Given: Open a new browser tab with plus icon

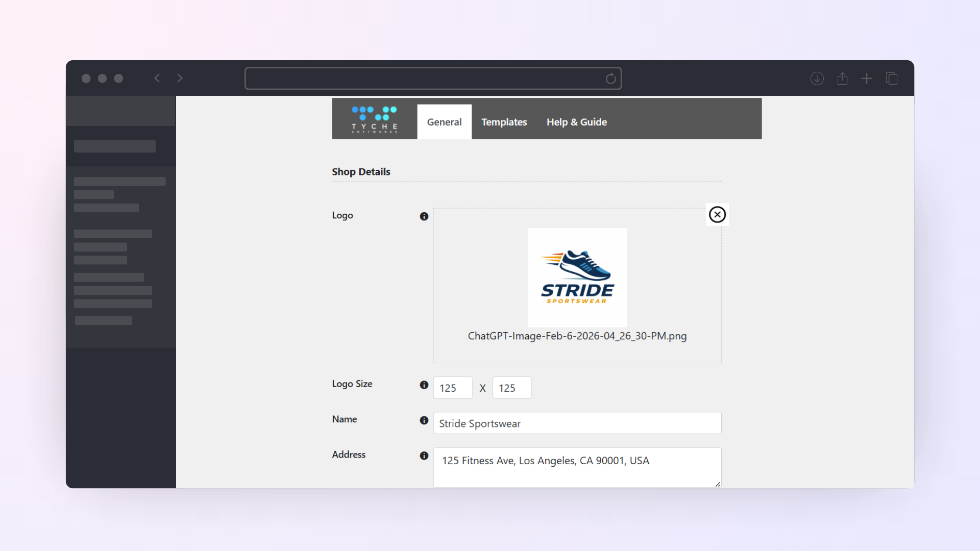Looking at the screenshot, I should click(867, 79).
